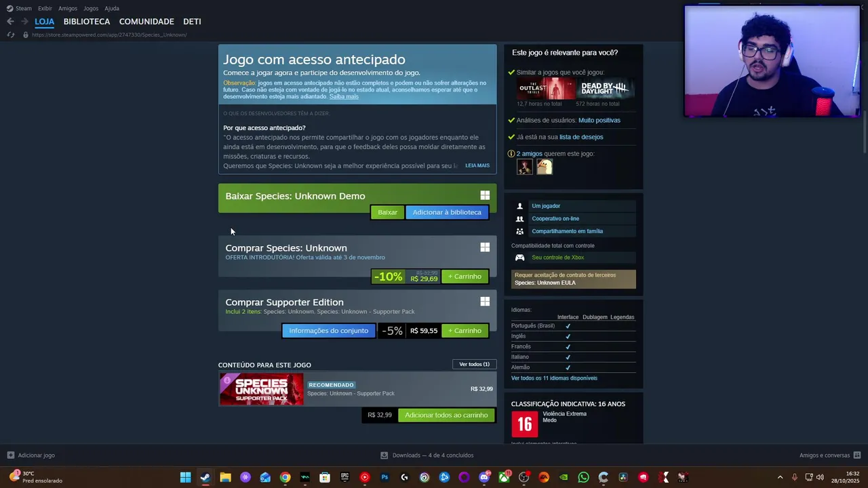This screenshot has height=488, width=868.
Task: Expand description with LEIA MAIS
Action: tap(477, 165)
